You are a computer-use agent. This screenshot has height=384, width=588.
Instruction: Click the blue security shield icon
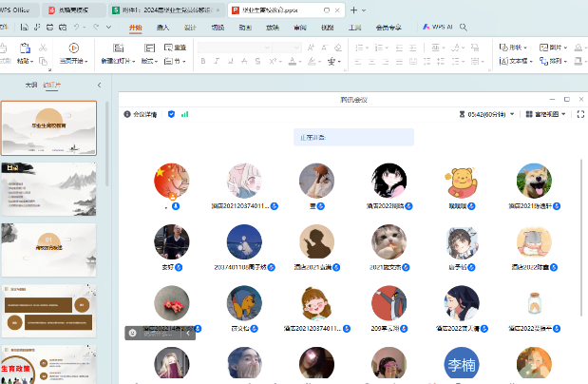[171, 114]
